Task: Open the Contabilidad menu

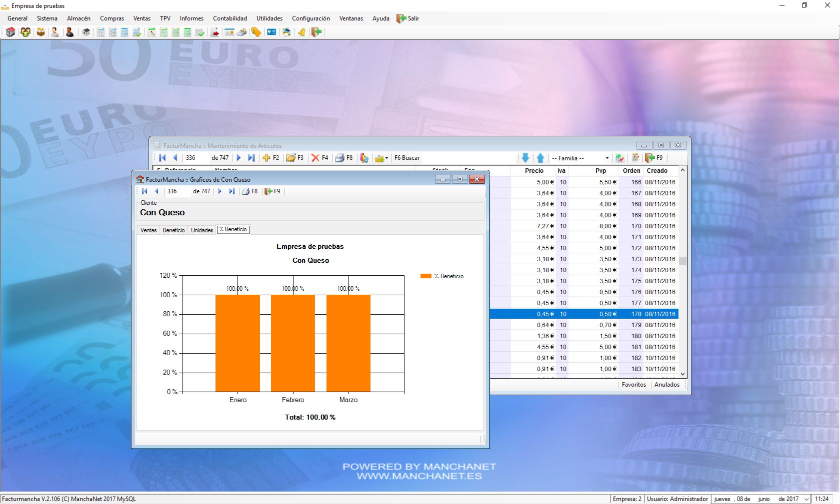Action: tap(229, 18)
